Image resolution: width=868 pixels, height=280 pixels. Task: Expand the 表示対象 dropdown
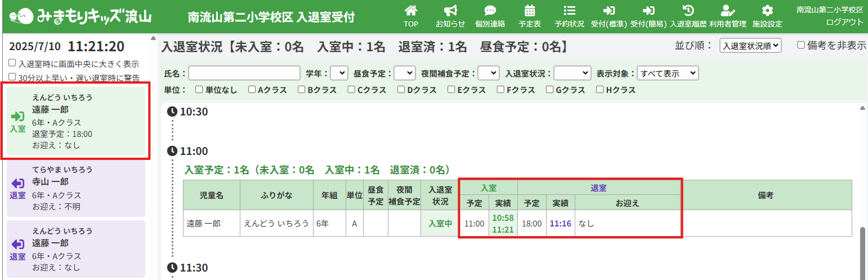point(668,73)
